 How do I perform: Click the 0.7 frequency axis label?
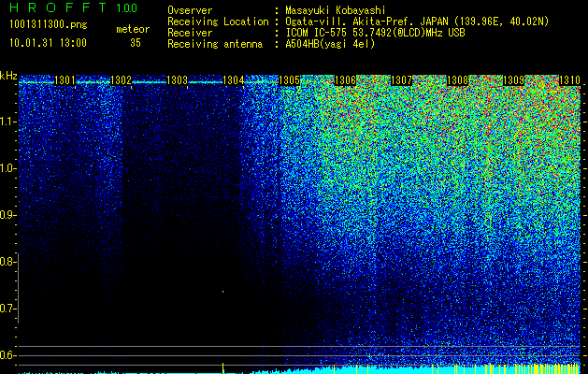[7, 309]
